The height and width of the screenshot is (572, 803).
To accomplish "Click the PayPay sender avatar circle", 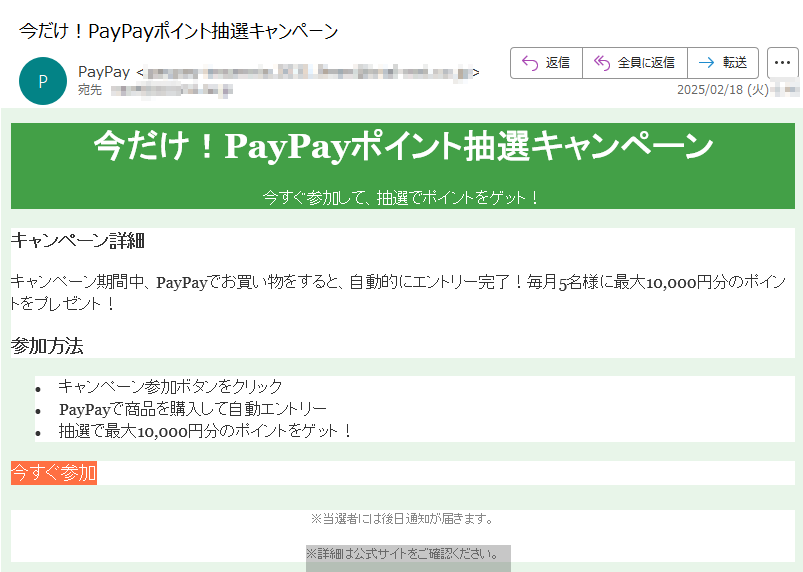I will [x=43, y=81].
